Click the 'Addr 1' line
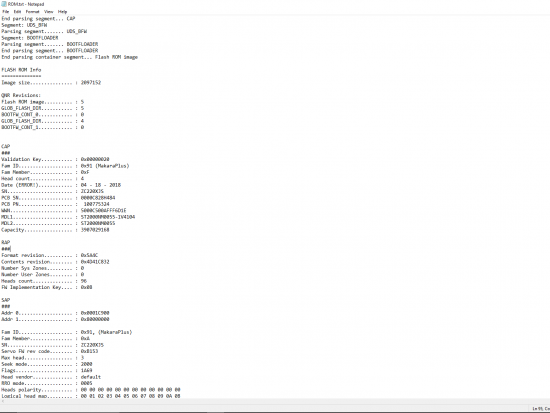550x413 pixels. (x=55, y=319)
